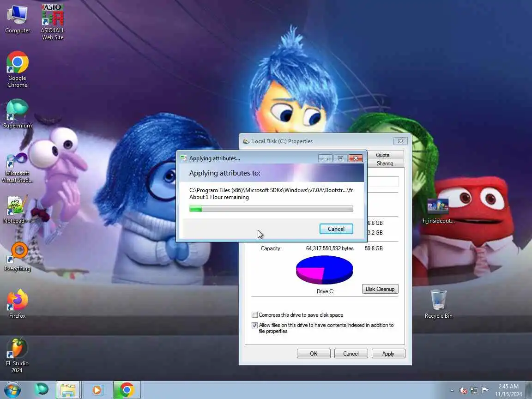Click the attributes progress bar
The width and height of the screenshot is (532, 399).
tap(271, 208)
